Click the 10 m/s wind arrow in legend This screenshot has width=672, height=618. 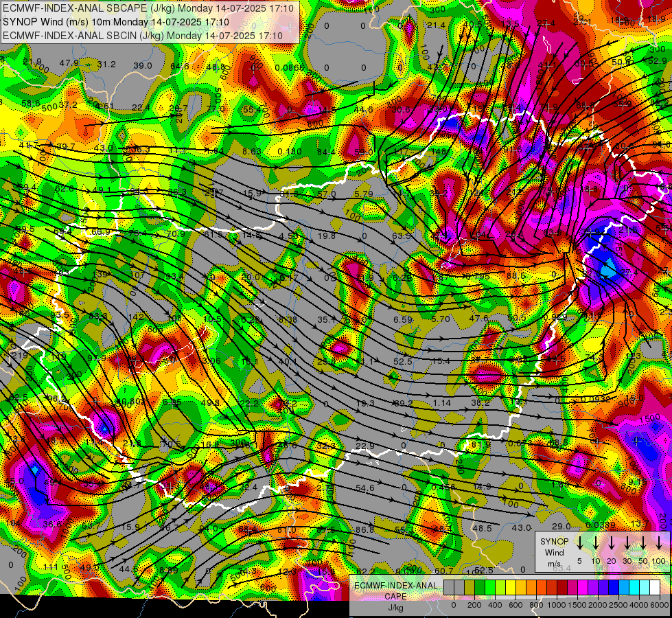pyautogui.click(x=595, y=542)
